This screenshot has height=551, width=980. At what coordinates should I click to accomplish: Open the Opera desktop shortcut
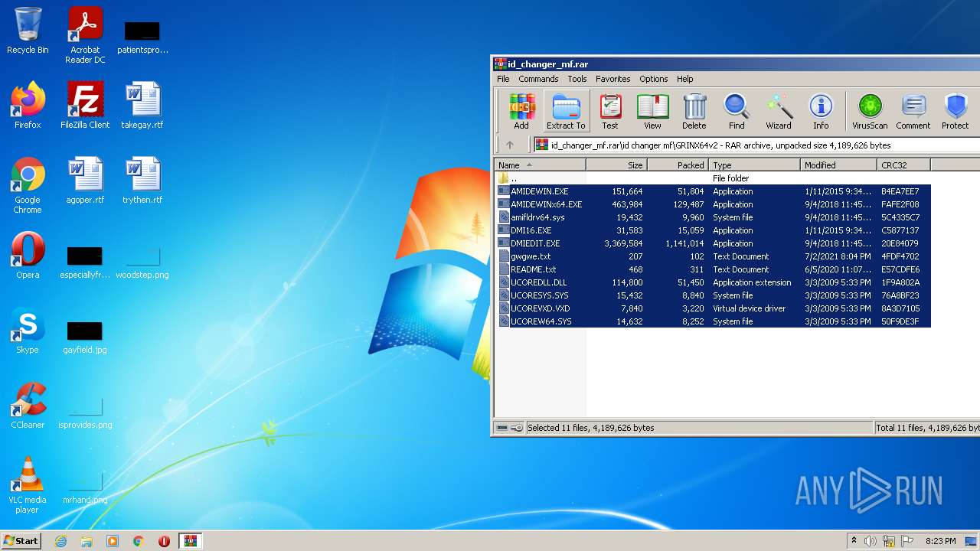[x=28, y=255]
